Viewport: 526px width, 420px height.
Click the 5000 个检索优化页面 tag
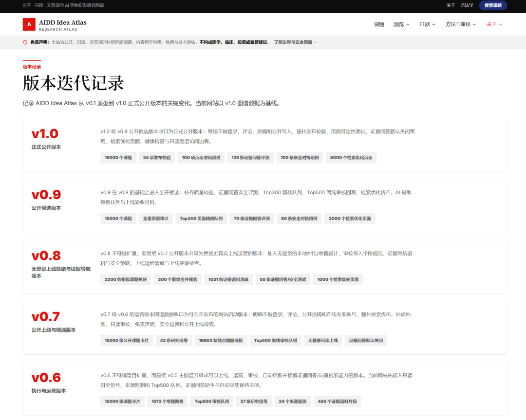point(351,158)
